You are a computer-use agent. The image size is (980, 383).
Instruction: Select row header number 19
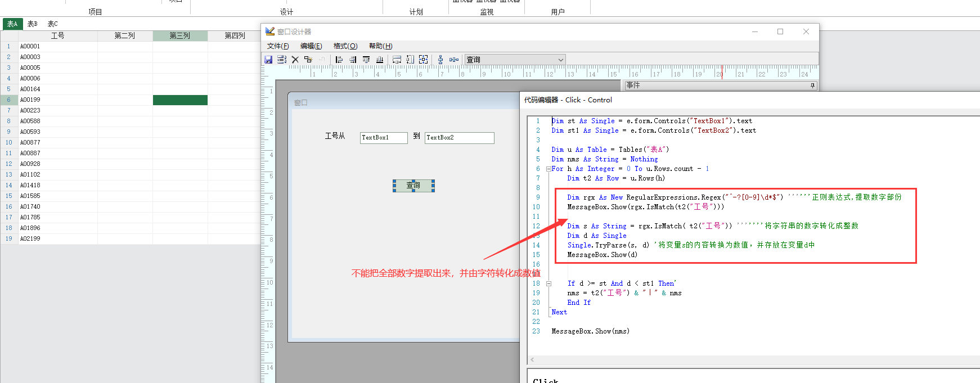(8, 239)
